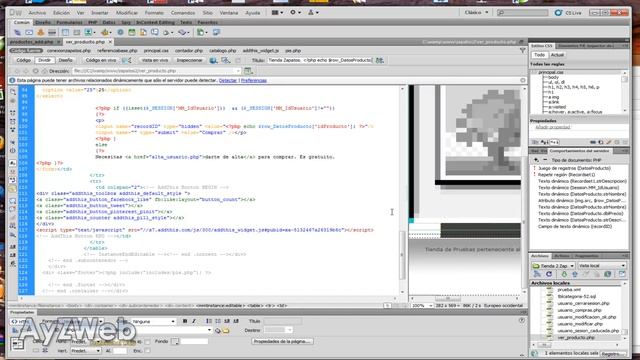
Task: Open related file catalogo.php
Action: pyautogui.click(x=222, y=51)
